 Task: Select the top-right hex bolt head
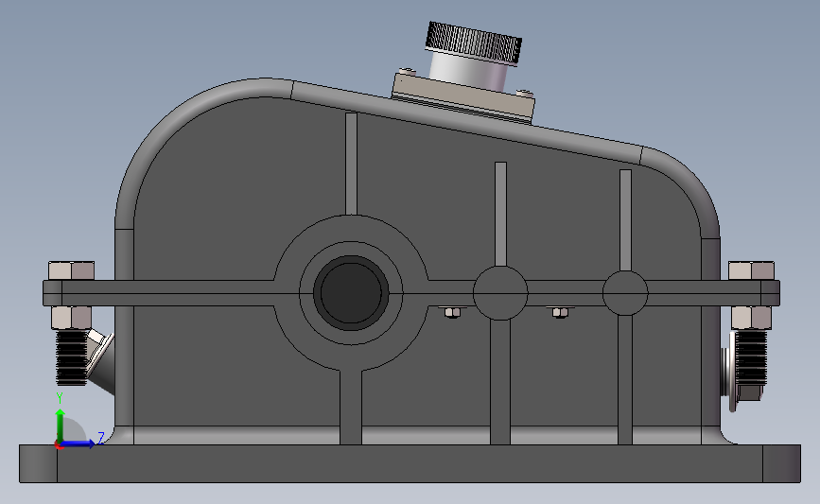[x=752, y=270]
